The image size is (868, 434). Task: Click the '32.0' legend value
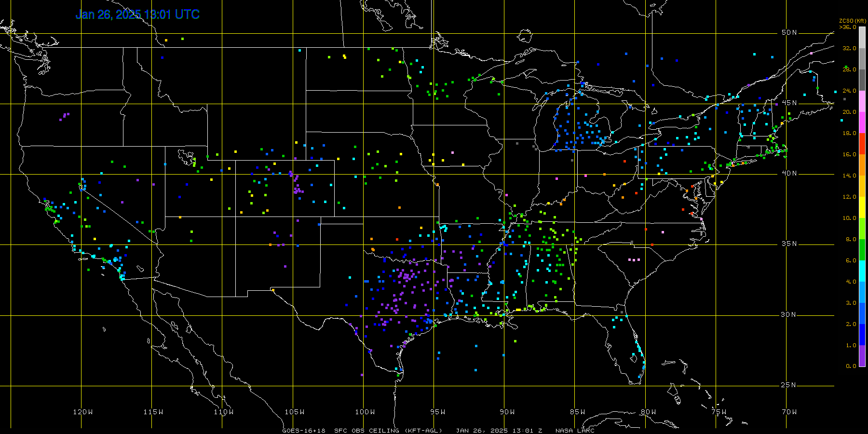click(x=849, y=48)
